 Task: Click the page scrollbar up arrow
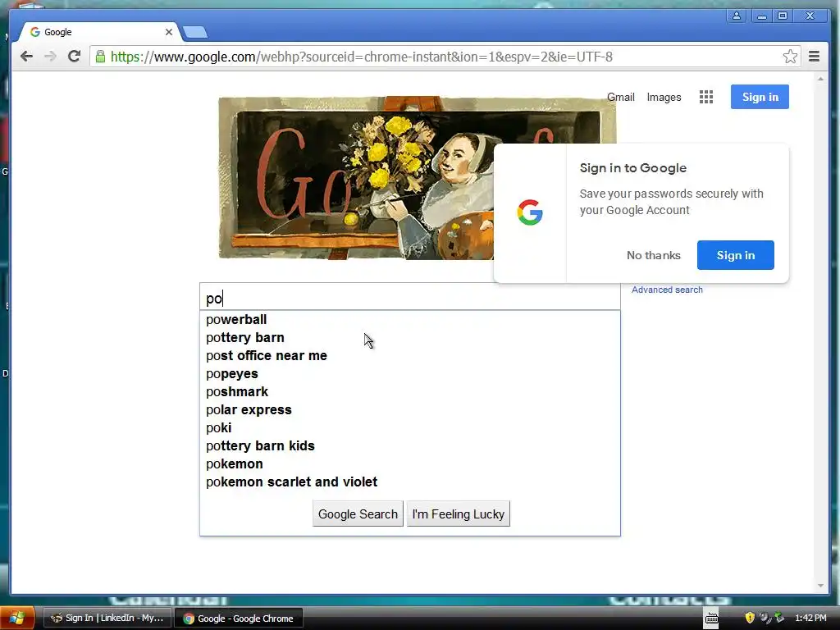[x=820, y=79]
